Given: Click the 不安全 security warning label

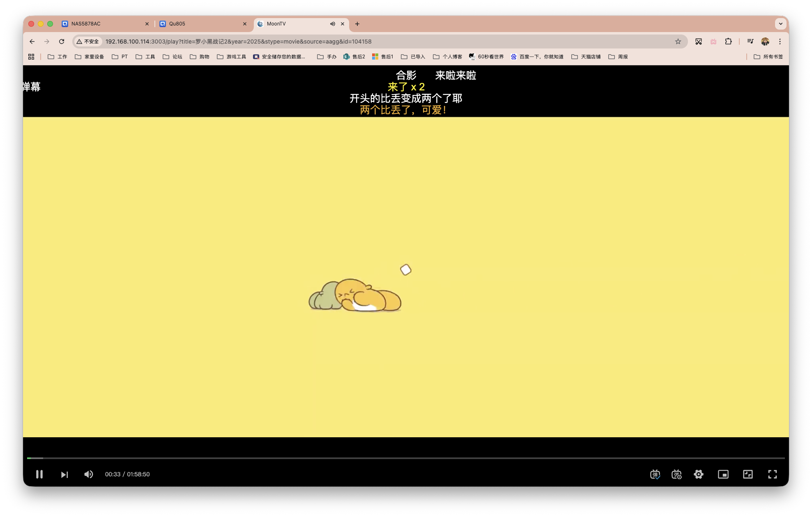Looking at the screenshot, I should tap(87, 41).
